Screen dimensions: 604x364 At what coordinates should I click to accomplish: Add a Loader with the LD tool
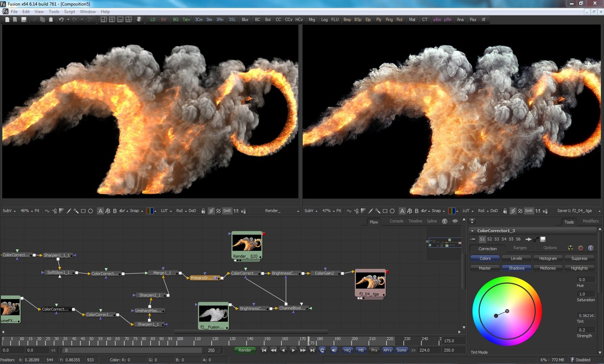pos(153,20)
